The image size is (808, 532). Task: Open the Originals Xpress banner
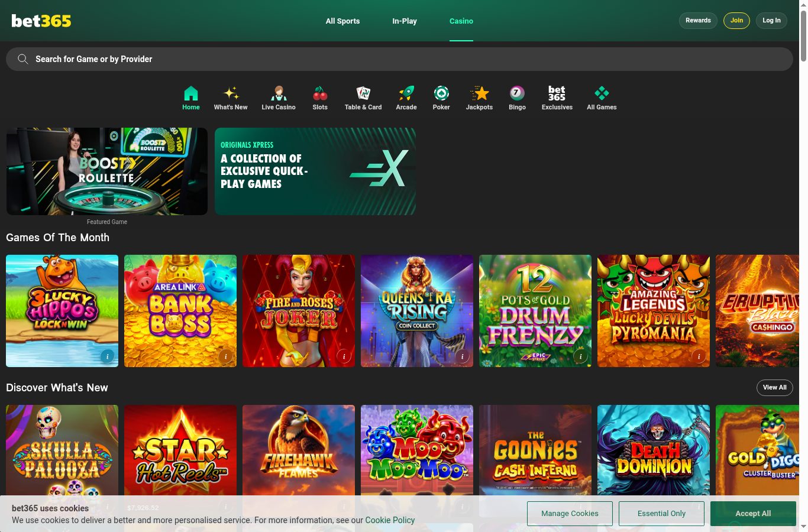click(315, 171)
